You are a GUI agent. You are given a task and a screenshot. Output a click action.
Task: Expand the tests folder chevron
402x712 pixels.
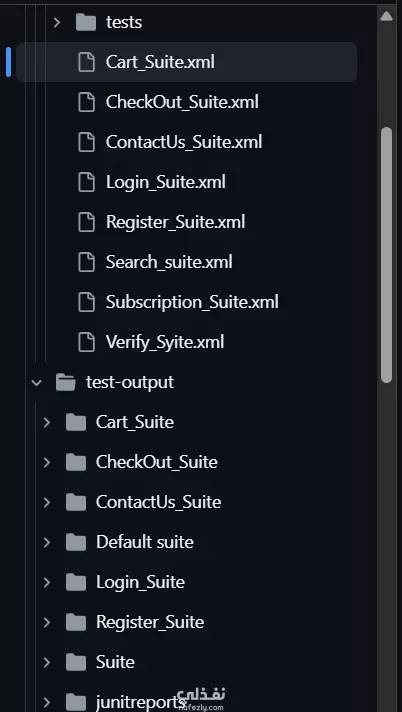click(x=57, y=22)
